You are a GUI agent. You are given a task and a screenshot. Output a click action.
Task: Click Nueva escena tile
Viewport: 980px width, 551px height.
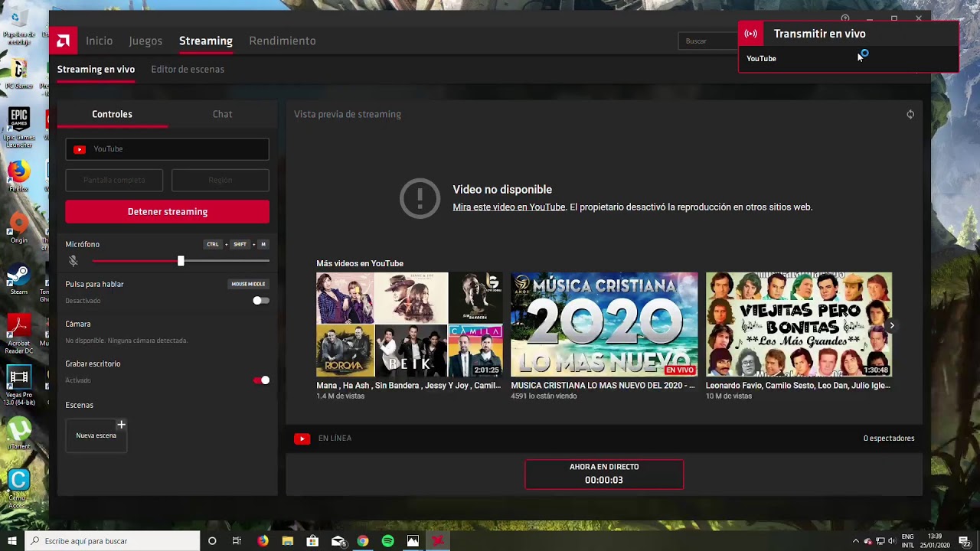click(x=96, y=435)
